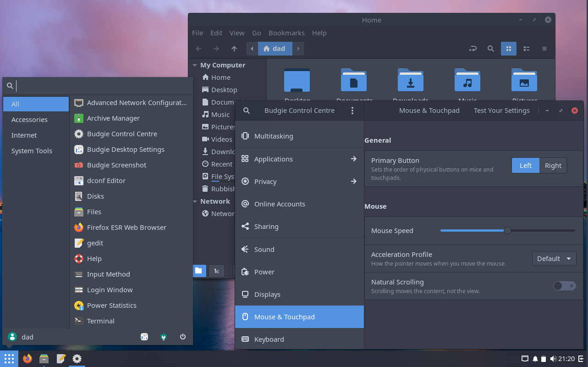Show places sidebar button in Files
The width and height of the screenshot is (588, 367).
[x=198, y=271]
